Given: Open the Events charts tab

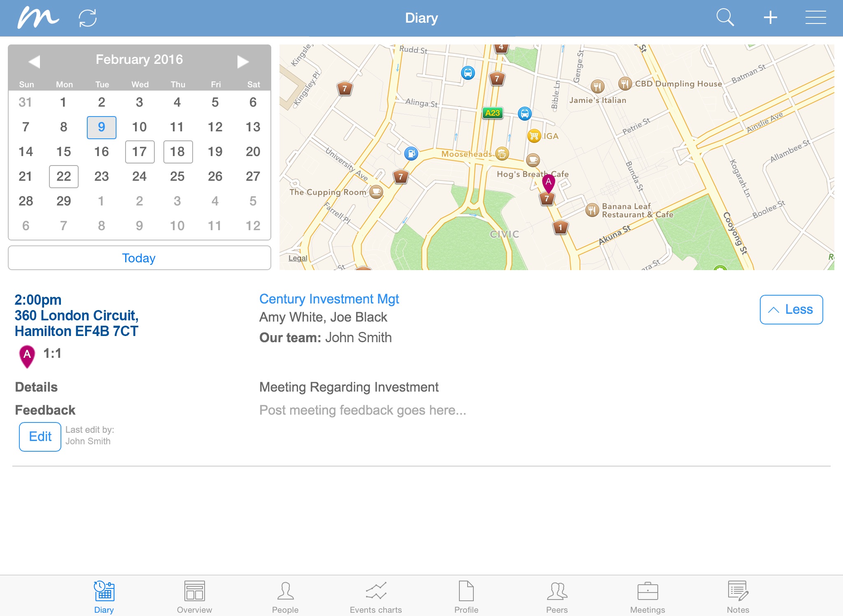Looking at the screenshot, I should click(376, 597).
